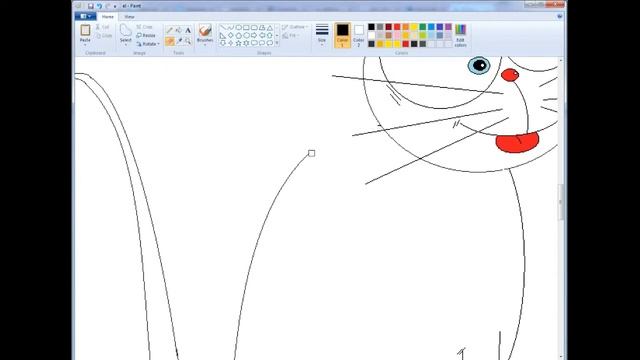The height and width of the screenshot is (360, 640).
Task: Open the shape Outline dropdown
Action: click(295, 27)
